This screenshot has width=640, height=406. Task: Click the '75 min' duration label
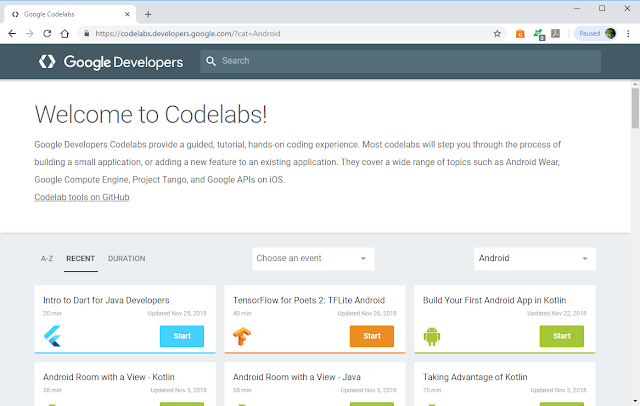coord(432,390)
